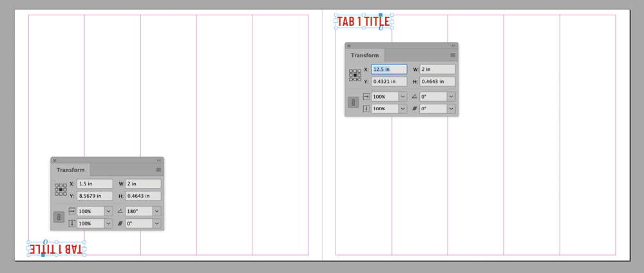Open the shear angle dropdown in right-page Transform panel
644x273 pixels.
[451, 109]
